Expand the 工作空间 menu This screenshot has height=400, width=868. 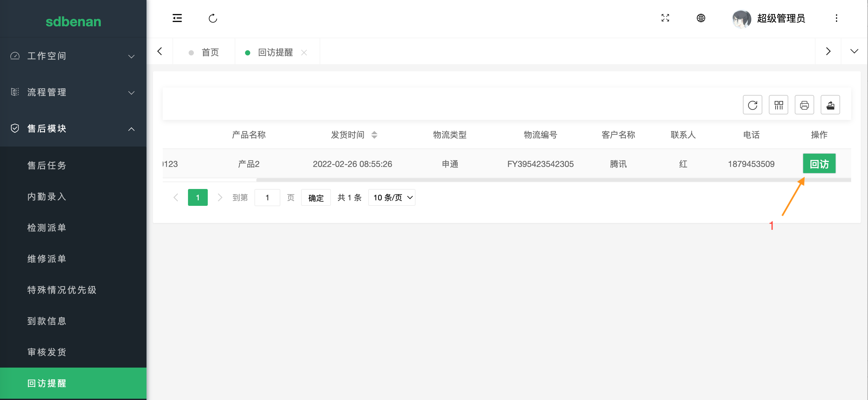73,56
